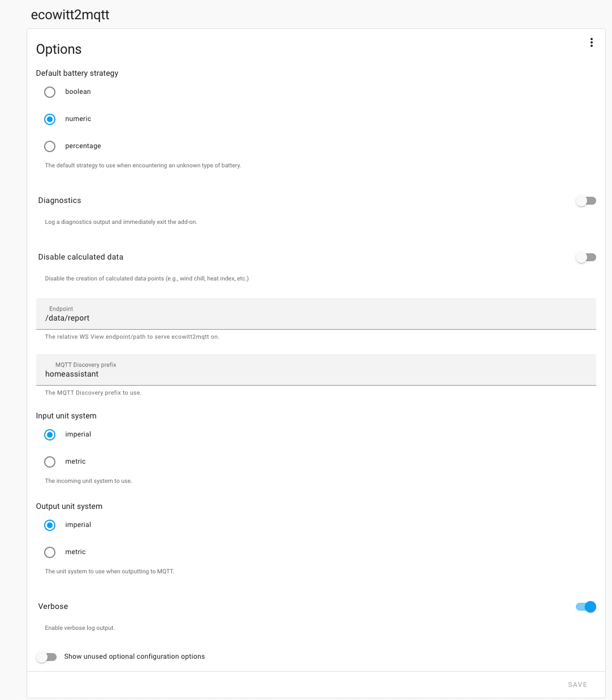Keep numeric battery strategy selected

pos(49,119)
